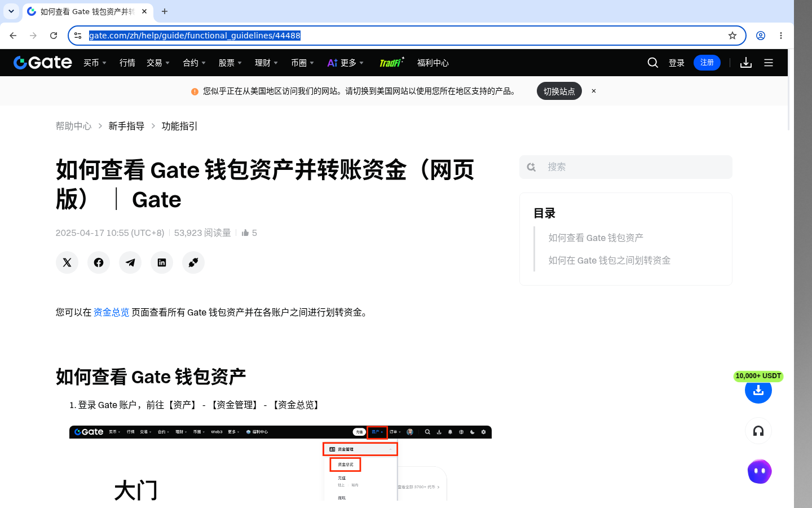
Task: Click the download app icon in header
Action: point(746,63)
